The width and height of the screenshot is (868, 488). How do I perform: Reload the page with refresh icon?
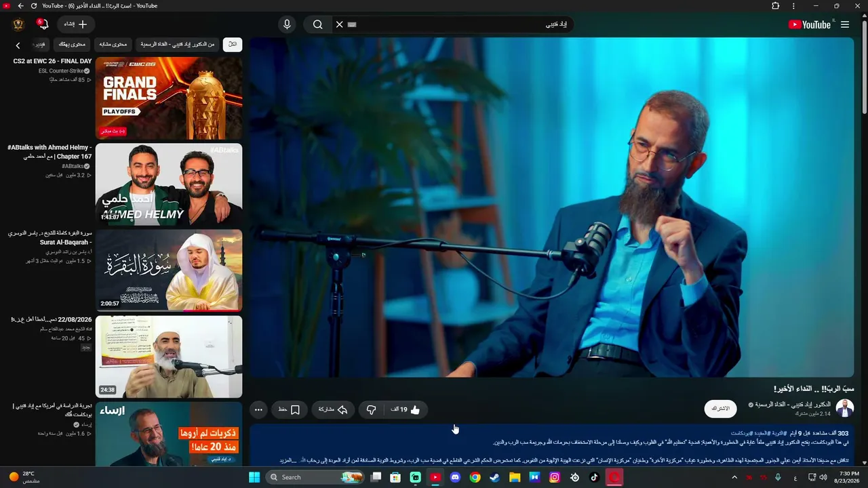[34, 6]
